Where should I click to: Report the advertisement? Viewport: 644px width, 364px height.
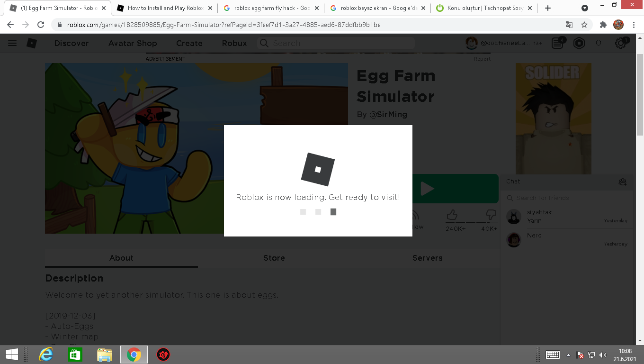(x=482, y=59)
